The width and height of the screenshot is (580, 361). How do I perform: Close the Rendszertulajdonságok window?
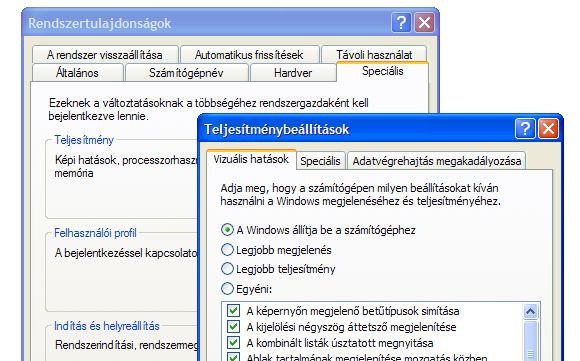tap(424, 23)
